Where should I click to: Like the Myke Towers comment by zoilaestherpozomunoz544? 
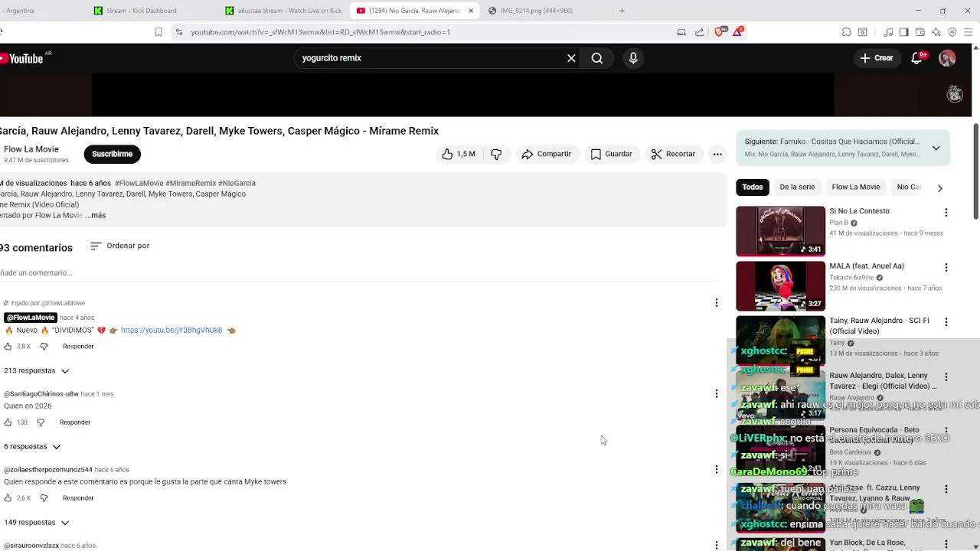[8, 498]
